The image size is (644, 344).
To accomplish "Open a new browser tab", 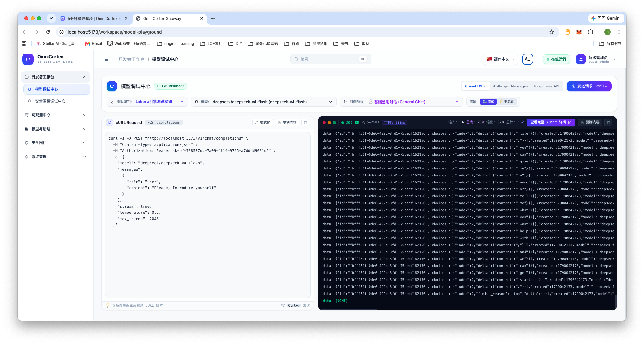I will pyautogui.click(x=213, y=18).
